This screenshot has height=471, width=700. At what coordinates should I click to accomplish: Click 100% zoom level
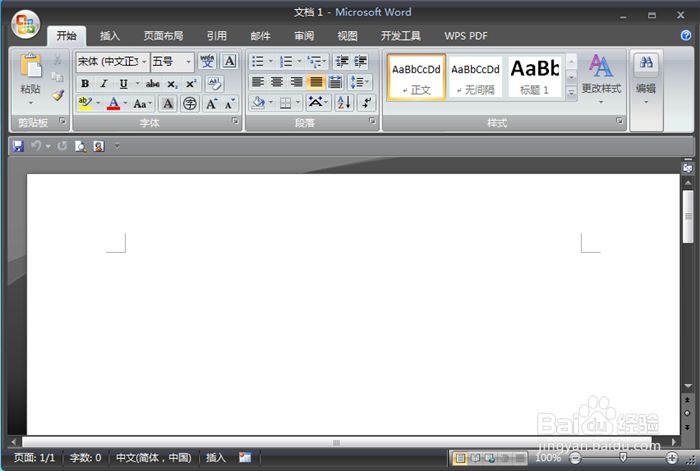point(547,458)
